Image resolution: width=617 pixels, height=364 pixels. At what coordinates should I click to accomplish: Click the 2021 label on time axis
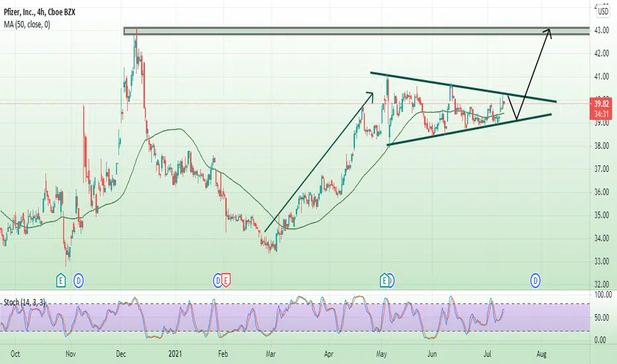[x=175, y=354]
